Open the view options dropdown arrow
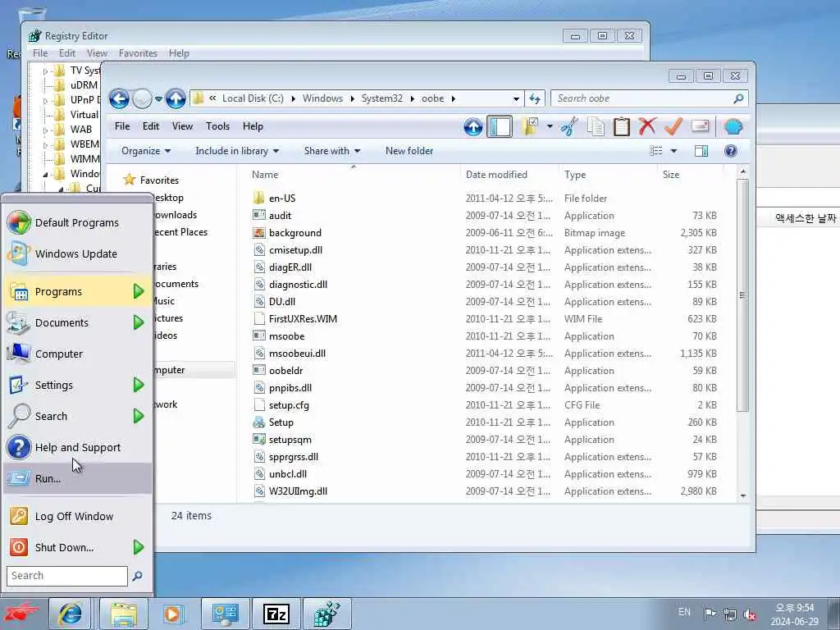This screenshot has height=630, width=840. (674, 151)
